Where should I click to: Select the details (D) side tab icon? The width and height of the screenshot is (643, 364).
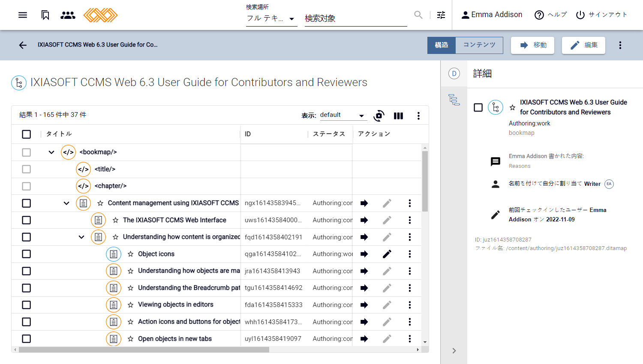(454, 74)
